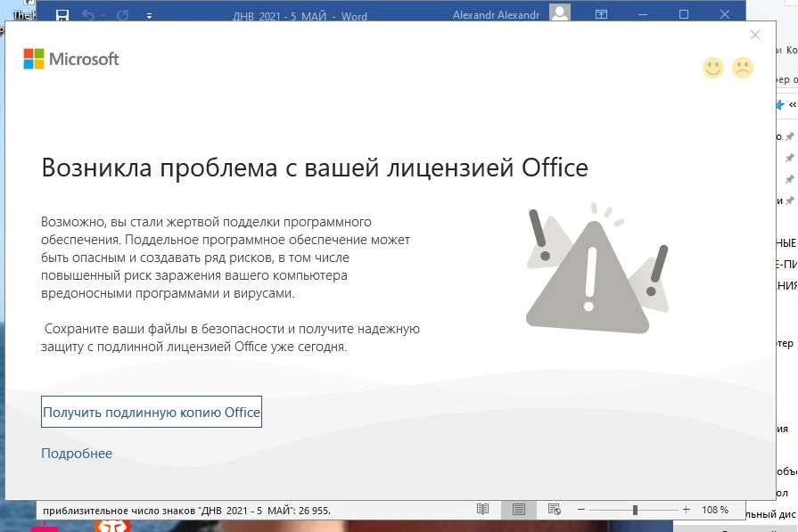Click the zoom out minus button
Viewport: 798px width, 532px height.
[x=581, y=510]
